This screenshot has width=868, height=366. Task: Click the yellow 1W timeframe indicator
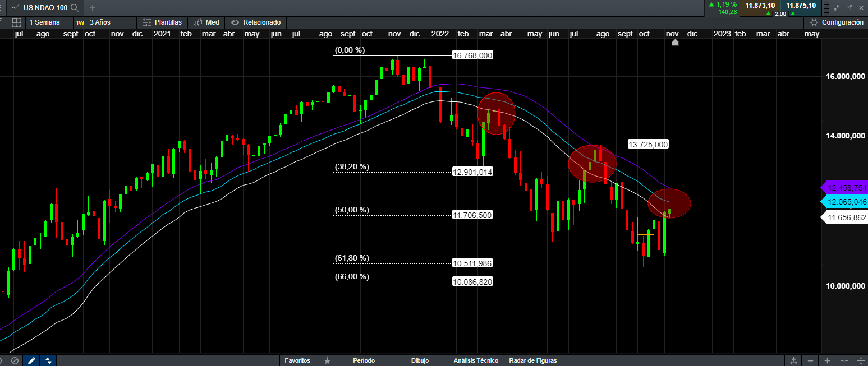click(x=80, y=22)
